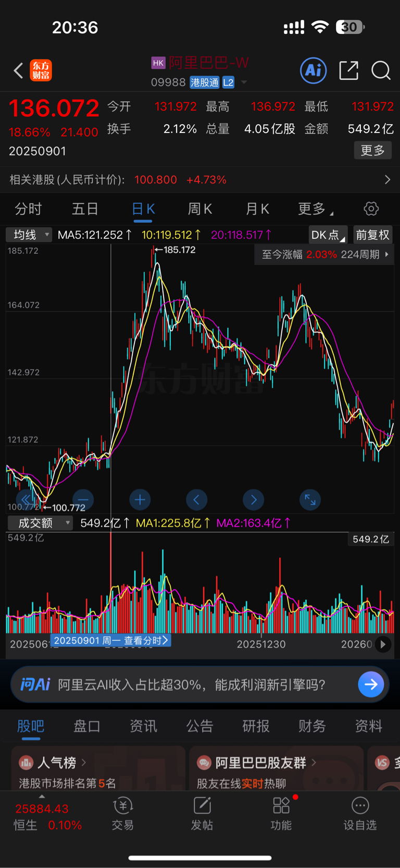Open the 东方财富 logo icon
This screenshot has height=868, width=400.
tap(41, 70)
